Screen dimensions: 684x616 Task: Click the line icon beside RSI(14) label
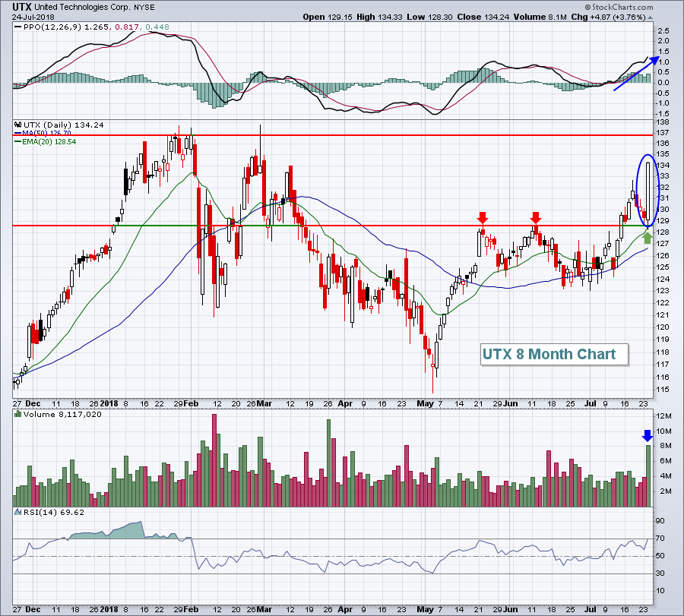point(18,512)
